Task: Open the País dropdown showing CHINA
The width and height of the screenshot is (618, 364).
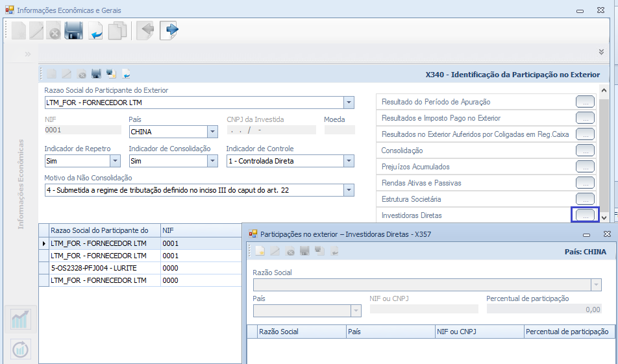Action: pyautogui.click(x=212, y=132)
